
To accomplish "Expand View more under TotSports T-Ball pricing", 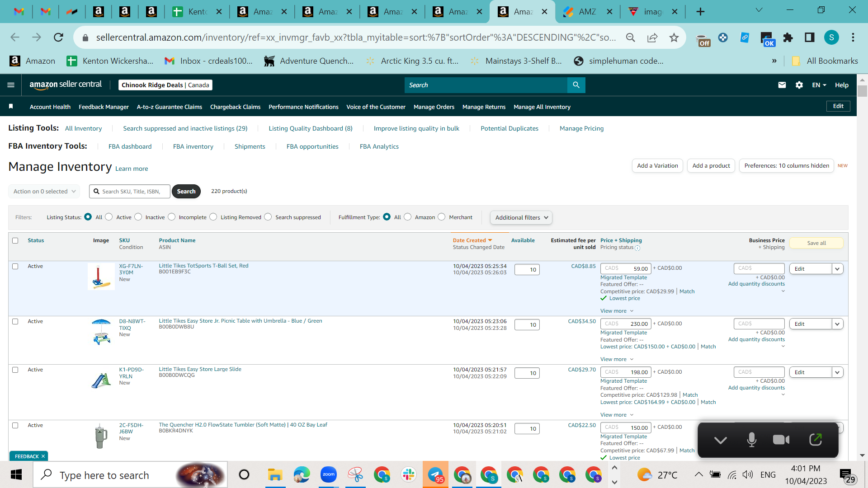I will [x=617, y=311].
